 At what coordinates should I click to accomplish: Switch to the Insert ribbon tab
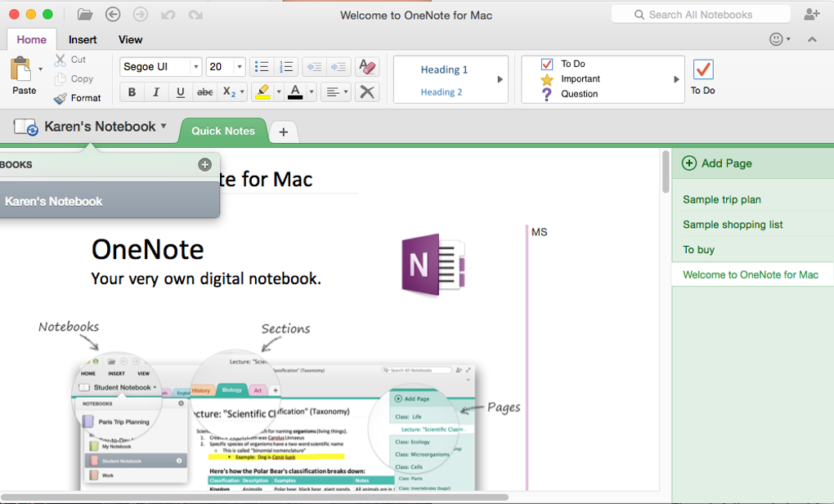point(83,39)
